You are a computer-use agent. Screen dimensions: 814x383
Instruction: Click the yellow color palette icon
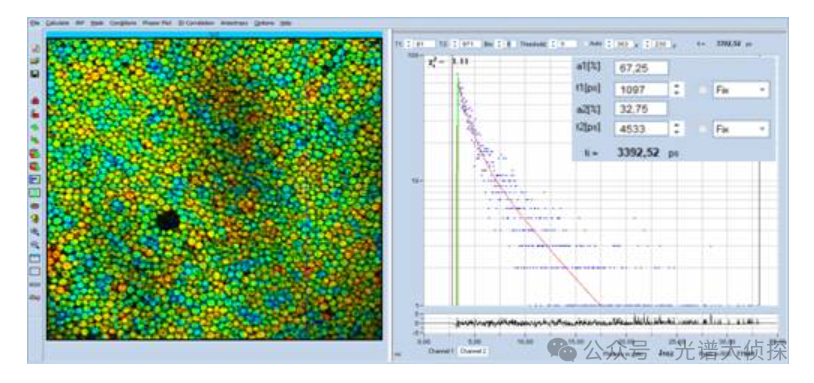pos(35,218)
